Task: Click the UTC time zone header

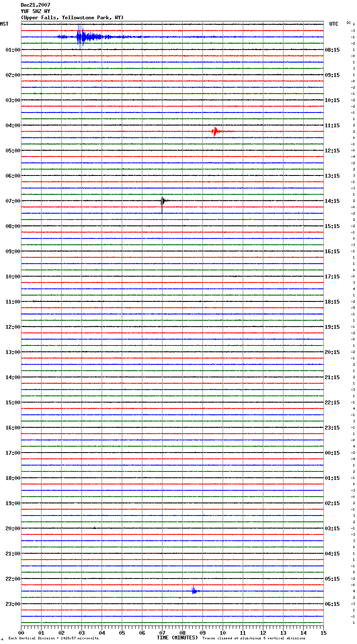Action: [333, 24]
